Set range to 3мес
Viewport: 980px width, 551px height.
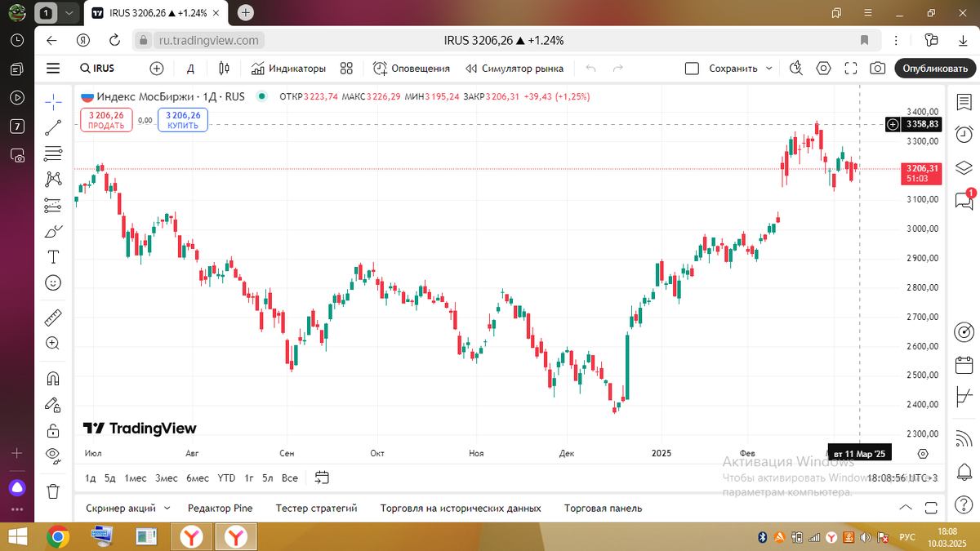(167, 478)
